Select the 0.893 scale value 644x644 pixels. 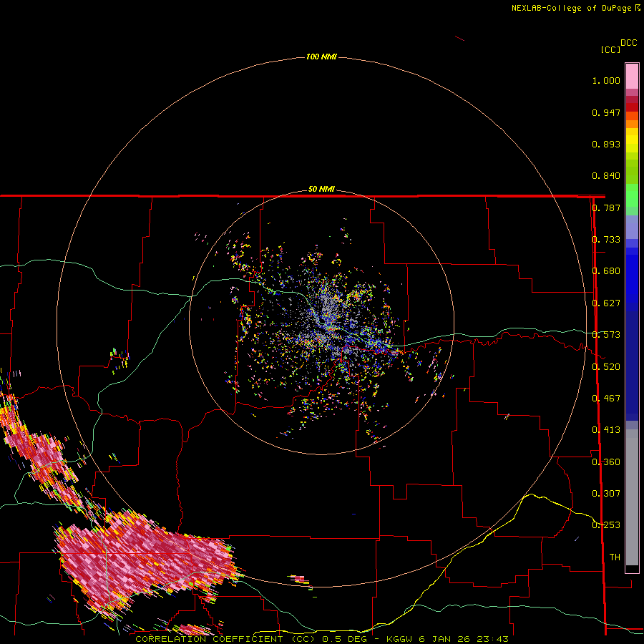[606, 144]
